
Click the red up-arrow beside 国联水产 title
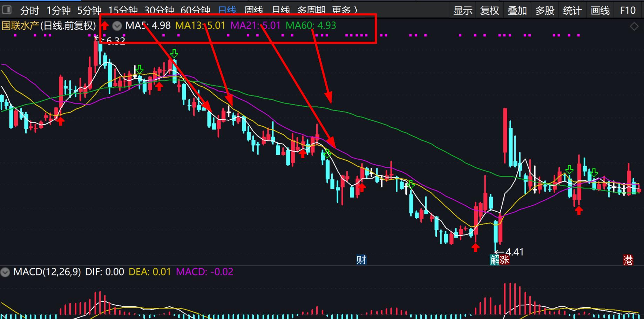click(x=104, y=26)
